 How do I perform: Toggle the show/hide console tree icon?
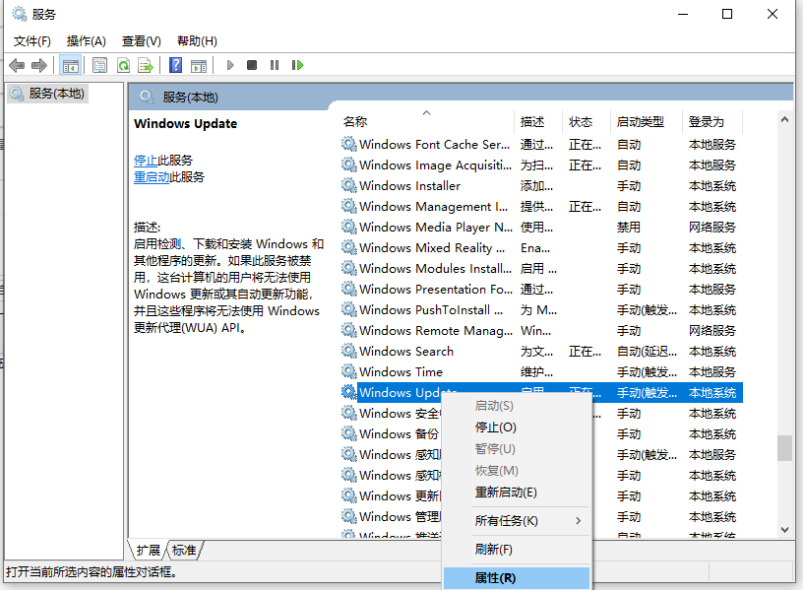click(70, 65)
